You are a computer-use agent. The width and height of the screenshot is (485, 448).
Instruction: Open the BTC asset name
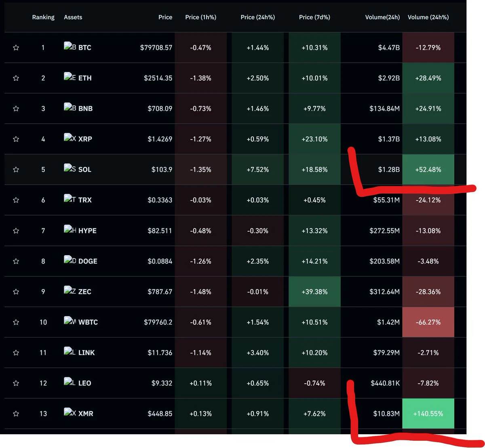pos(84,48)
